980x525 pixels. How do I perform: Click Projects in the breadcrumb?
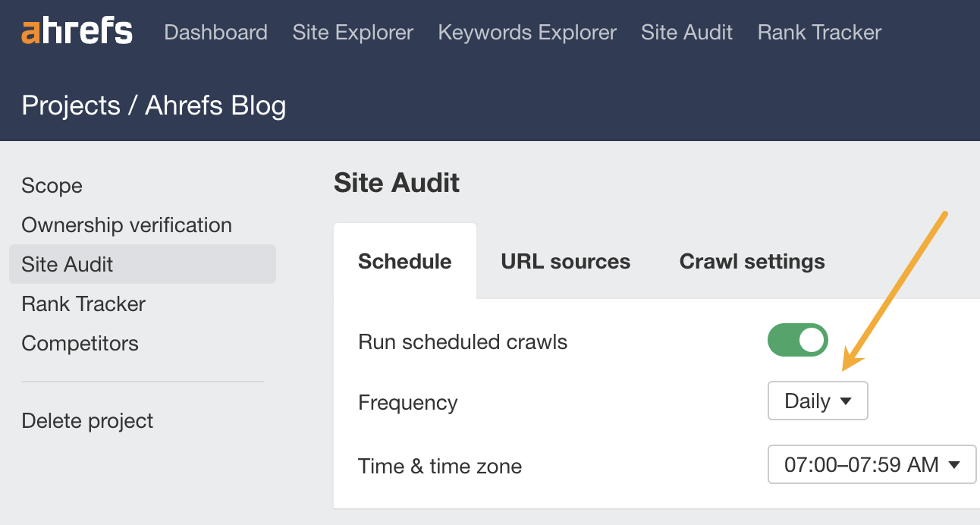click(71, 105)
